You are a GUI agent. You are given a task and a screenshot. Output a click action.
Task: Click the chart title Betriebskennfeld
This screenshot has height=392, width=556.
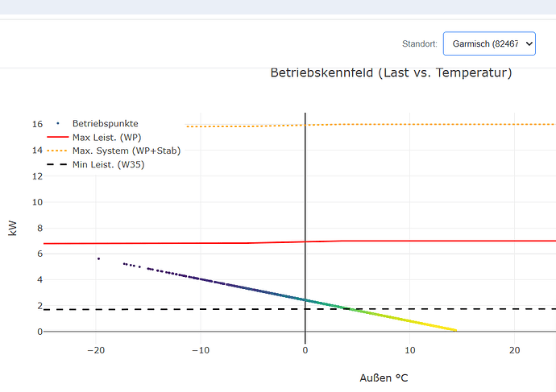point(391,73)
